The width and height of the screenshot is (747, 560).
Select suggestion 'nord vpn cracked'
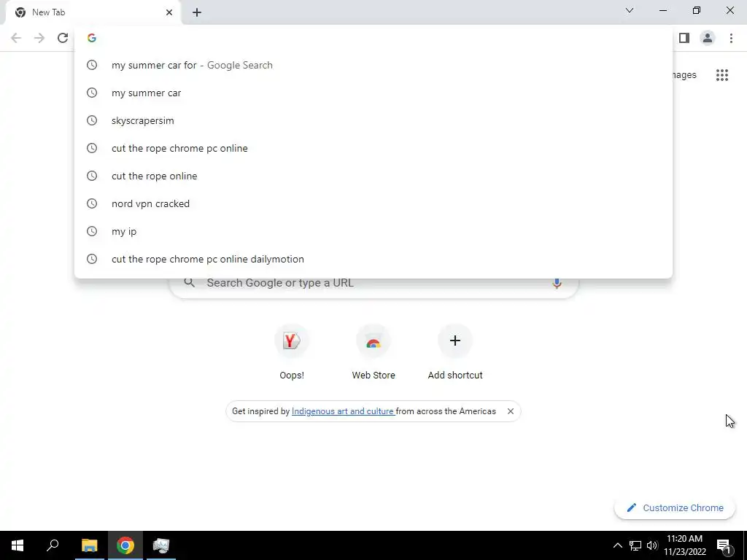pyautogui.click(x=373, y=203)
